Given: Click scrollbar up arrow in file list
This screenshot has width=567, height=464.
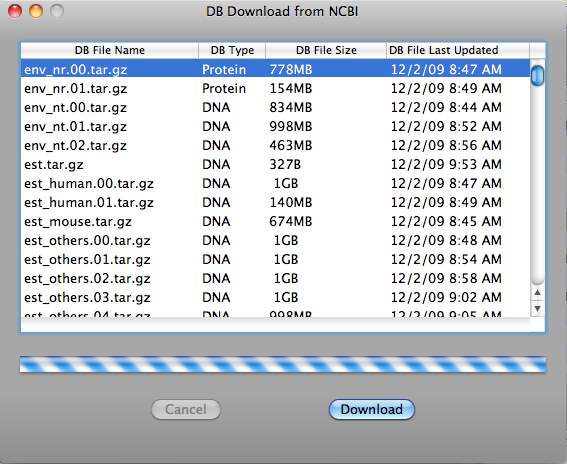Looking at the screenshot, I should point(537,293).
